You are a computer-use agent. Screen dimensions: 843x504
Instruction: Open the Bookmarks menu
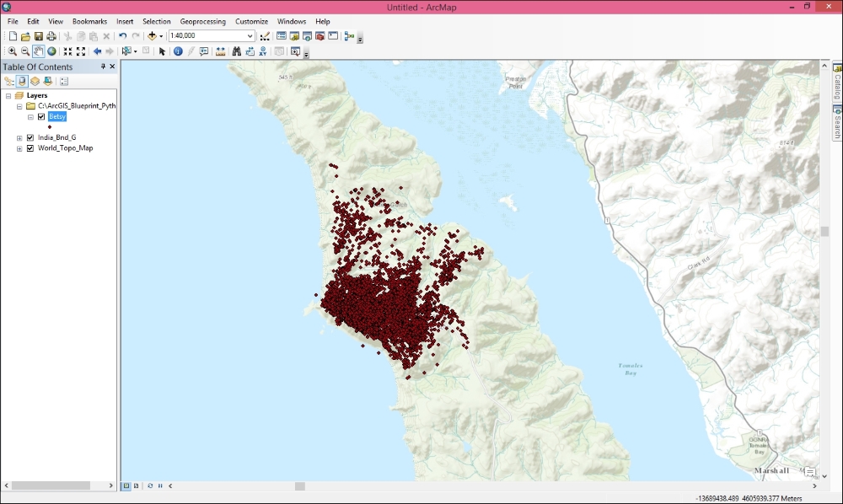pos(89,21)
